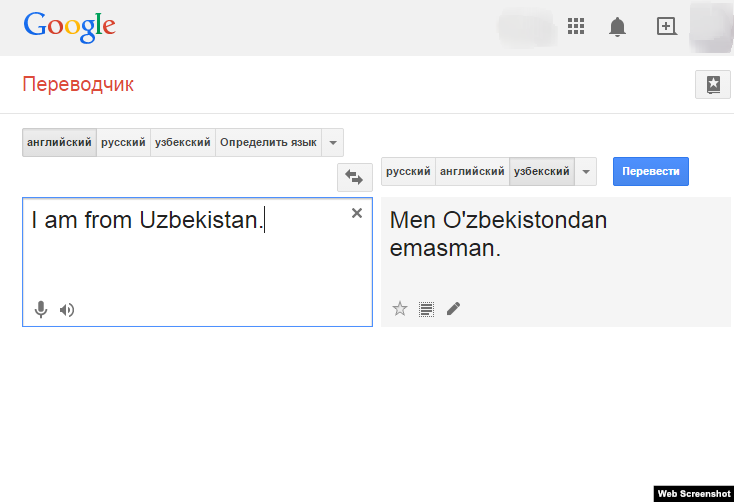This screenshot has height=502, width=734.
Task: Open the phrasebook star button
Action: pyautogui.click(x=712, y=85)
